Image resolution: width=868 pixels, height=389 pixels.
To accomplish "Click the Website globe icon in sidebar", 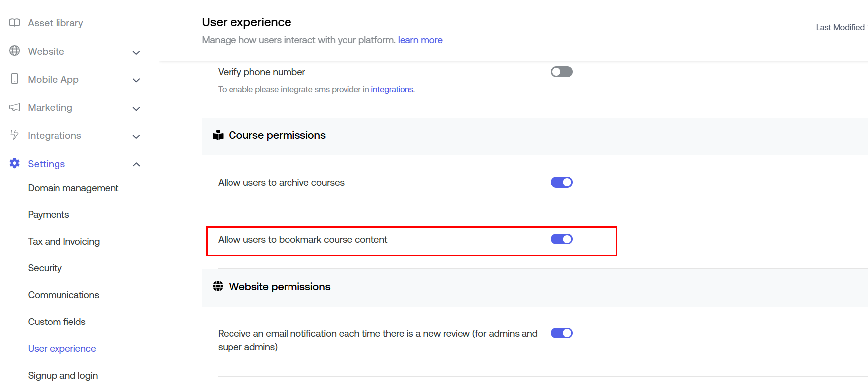I will pyautogui.click(x=15, y=51).
